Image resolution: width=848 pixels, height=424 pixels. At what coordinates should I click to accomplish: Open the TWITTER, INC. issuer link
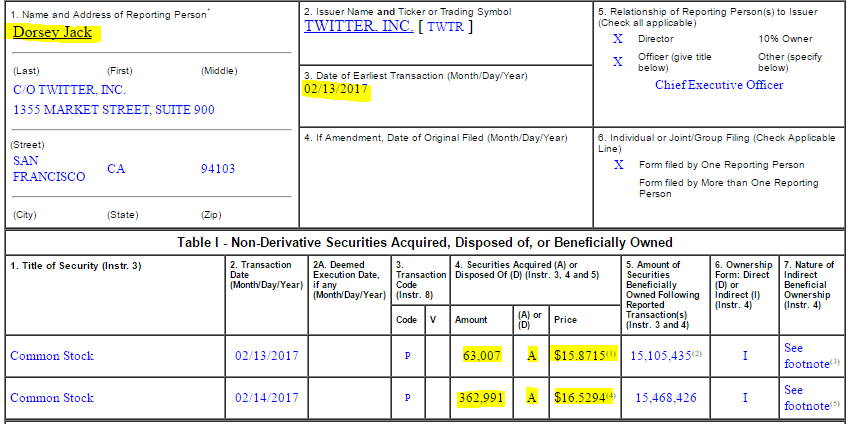coord(359,26)
